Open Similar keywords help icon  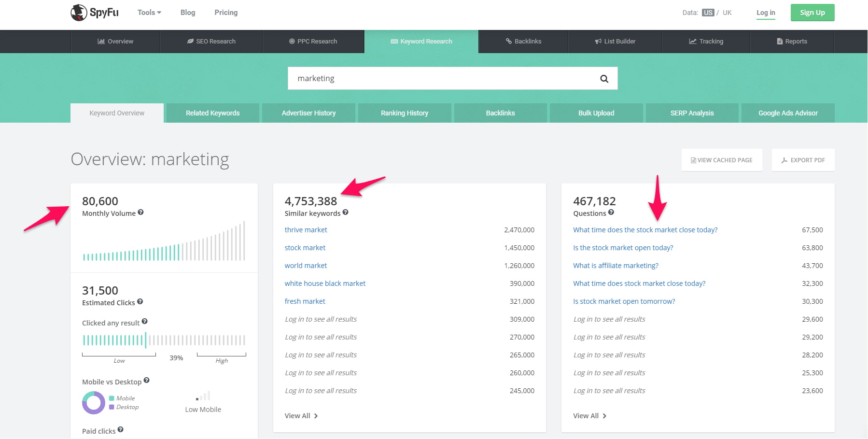(x=345, y=212)
